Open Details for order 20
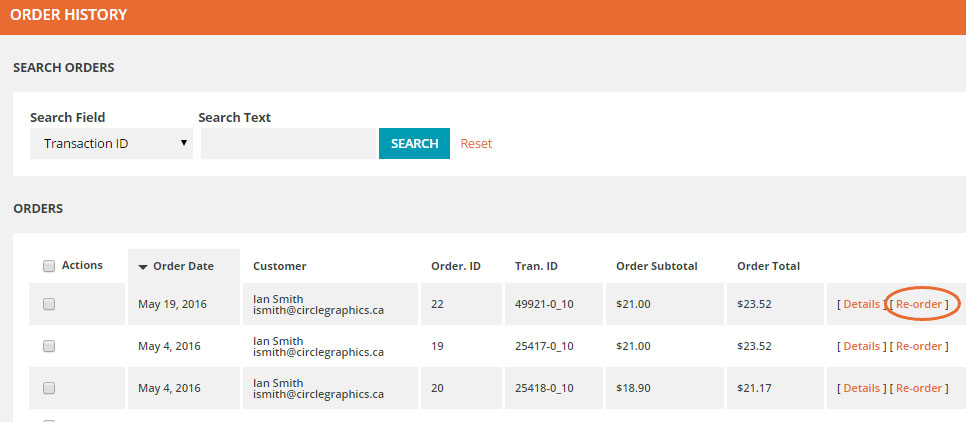The image size is (966, 422). point(861,388)
